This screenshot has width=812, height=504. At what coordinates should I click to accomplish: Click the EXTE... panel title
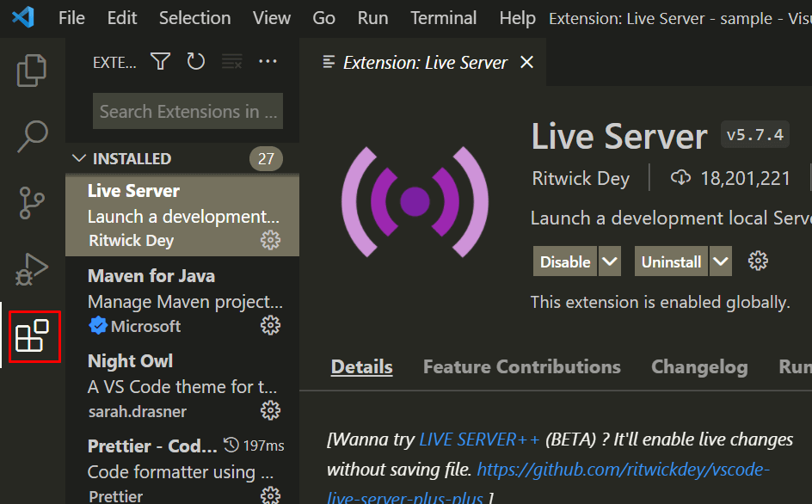[114, 63]
